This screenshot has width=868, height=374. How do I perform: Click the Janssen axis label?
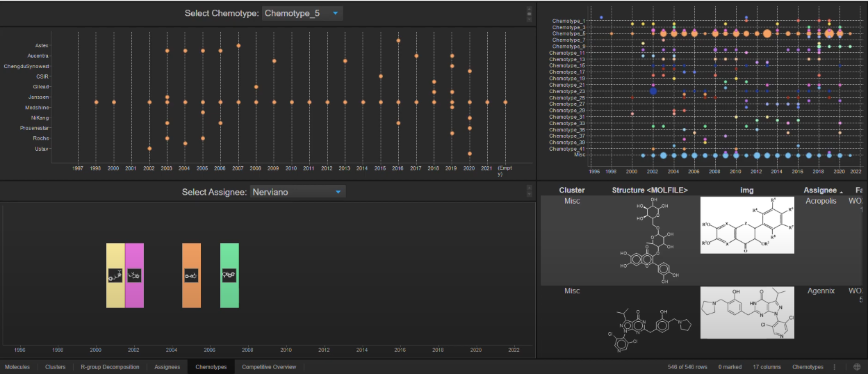tap(39, 97)
